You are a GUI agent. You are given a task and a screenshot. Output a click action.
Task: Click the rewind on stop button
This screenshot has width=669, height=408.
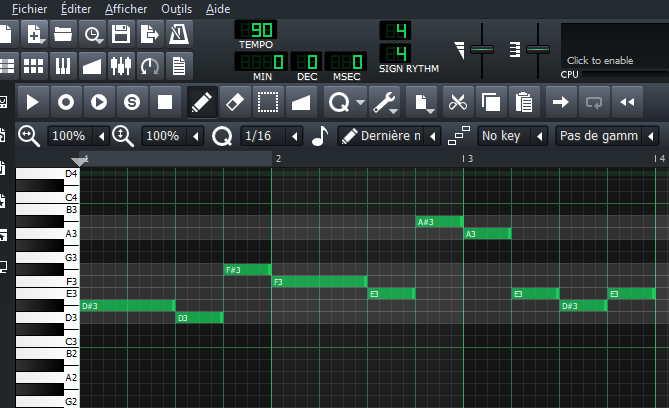click(x=627, y=102)
